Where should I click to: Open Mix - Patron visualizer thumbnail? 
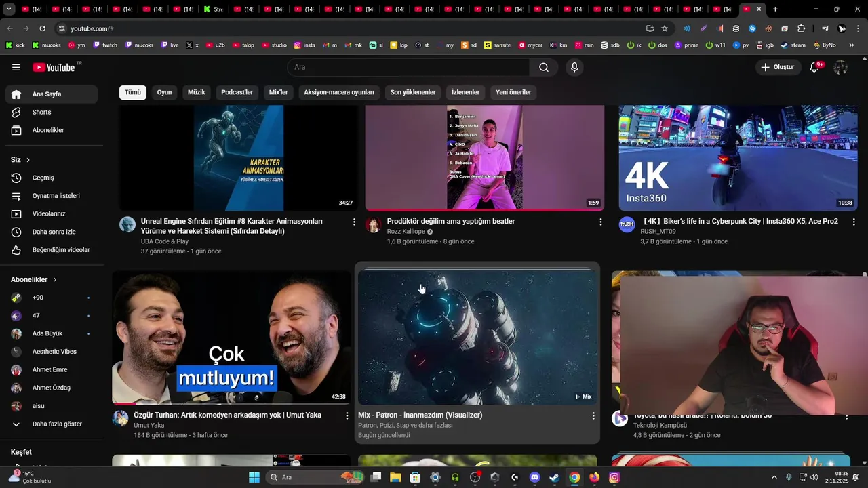(x=478, y=338)
